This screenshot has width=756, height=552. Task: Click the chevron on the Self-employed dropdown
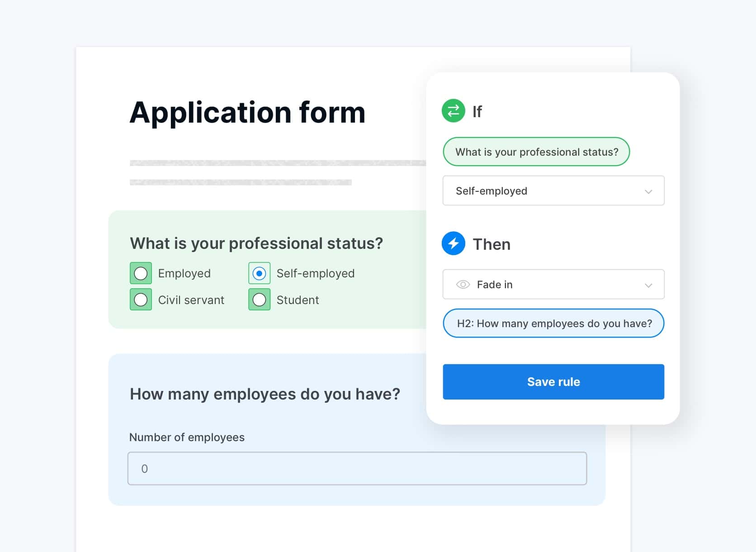649,190
